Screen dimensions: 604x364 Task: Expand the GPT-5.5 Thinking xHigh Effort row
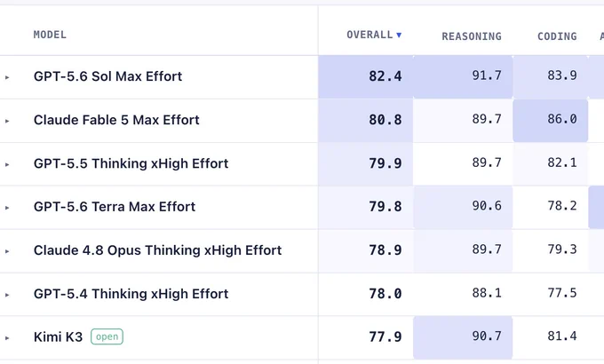click(7, 164)
